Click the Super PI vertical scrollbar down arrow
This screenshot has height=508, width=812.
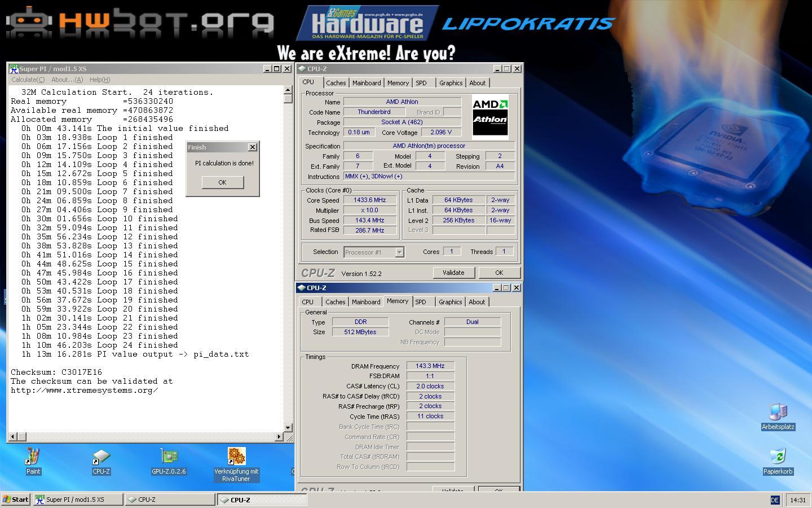[288, 428]
